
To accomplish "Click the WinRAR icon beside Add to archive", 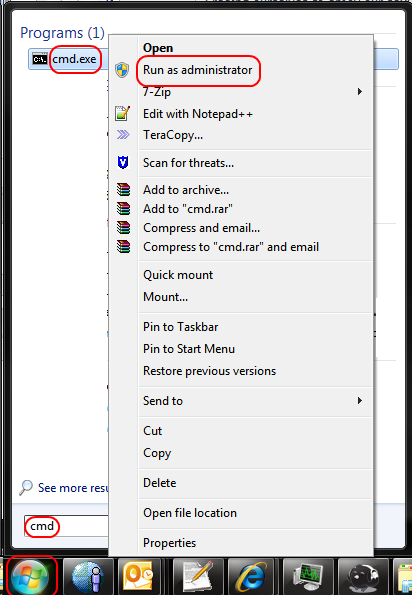I will click(123, 189).
